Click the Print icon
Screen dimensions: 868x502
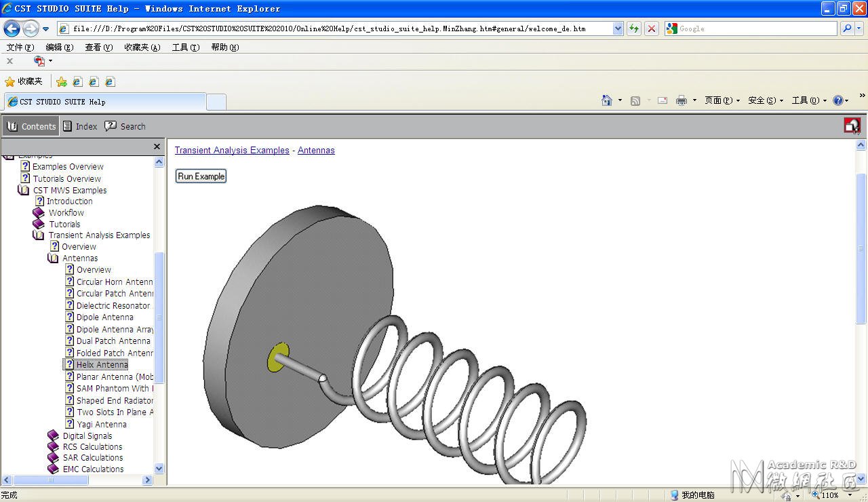click(682, 100)
